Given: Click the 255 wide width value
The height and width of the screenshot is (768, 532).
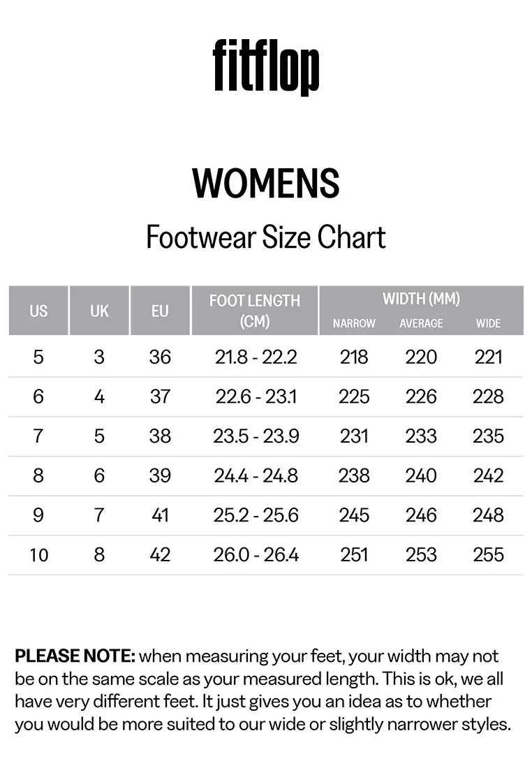Looking at the screenshot, I should click(488, 555).
